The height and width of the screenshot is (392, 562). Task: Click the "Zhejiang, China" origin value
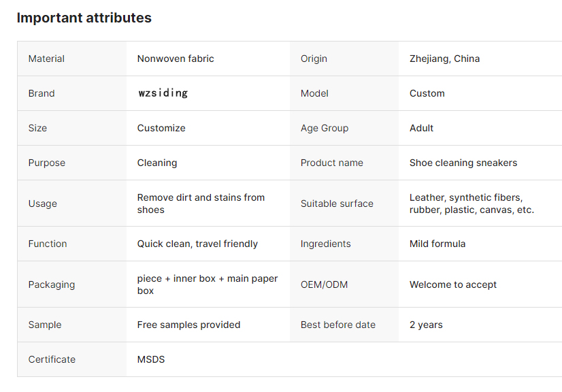[x=444, y=59]
